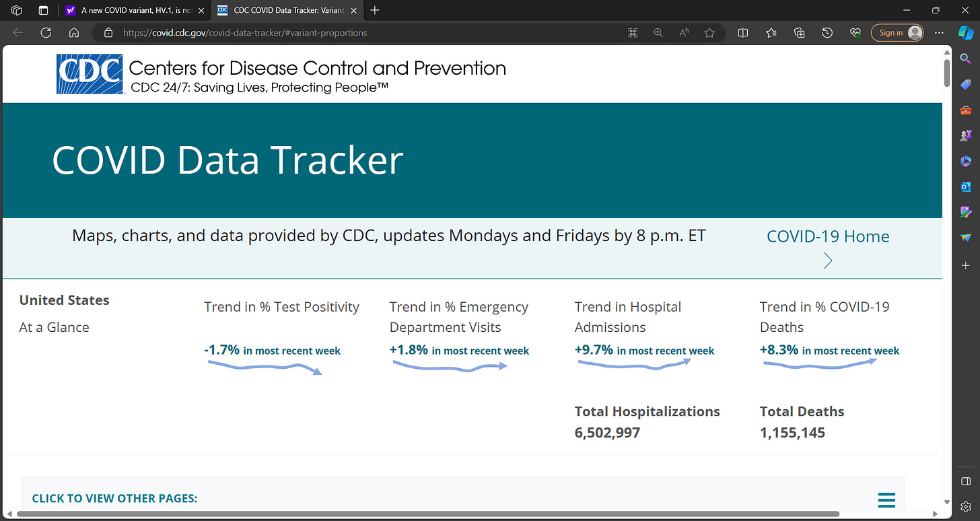This screenshot has height=521, width=980.
Task: Click the +8.3% deaths value
Action: pyautogui.click(x=779, y=350)
